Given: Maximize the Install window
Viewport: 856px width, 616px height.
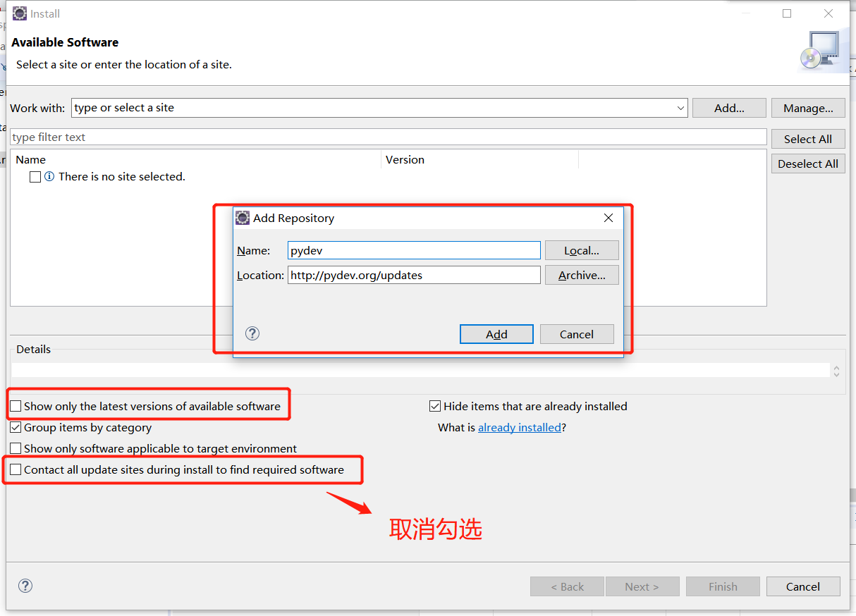Looking at the screenshot, I should [787, 13].
